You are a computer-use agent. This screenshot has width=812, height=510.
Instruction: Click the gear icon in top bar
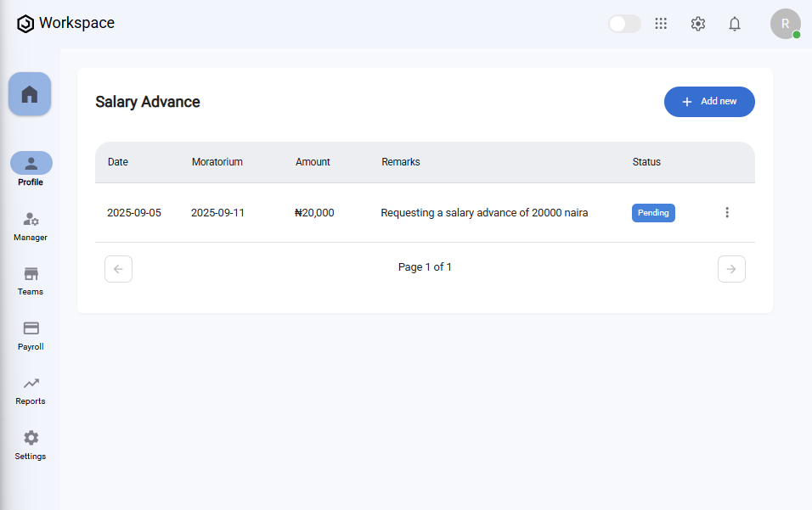pos(698,24)
